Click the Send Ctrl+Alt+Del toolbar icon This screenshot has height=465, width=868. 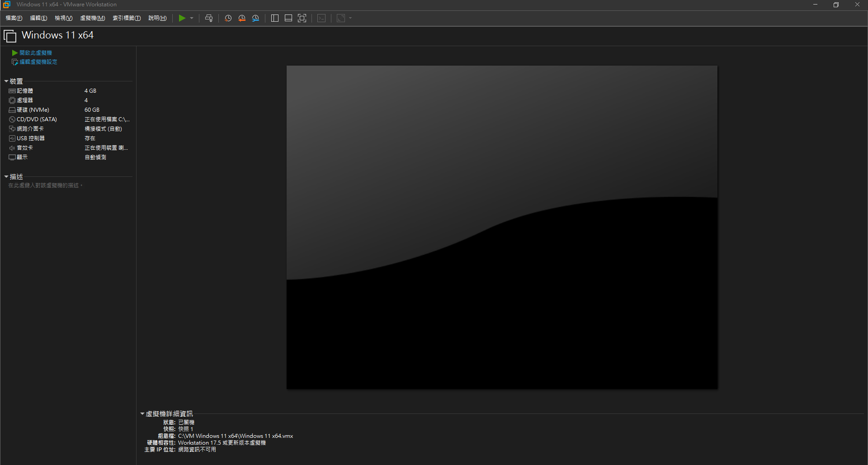(x=209, y=18)
